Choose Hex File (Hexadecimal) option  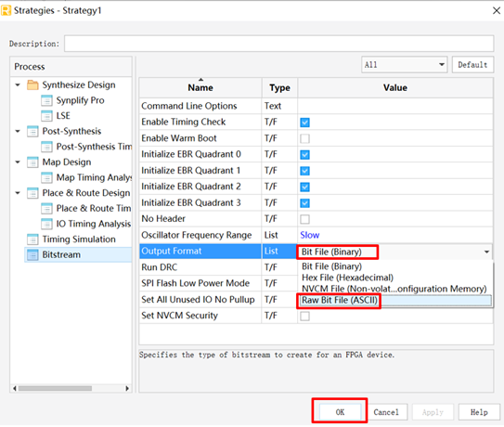pyautogui.click(x=347, y=278)
